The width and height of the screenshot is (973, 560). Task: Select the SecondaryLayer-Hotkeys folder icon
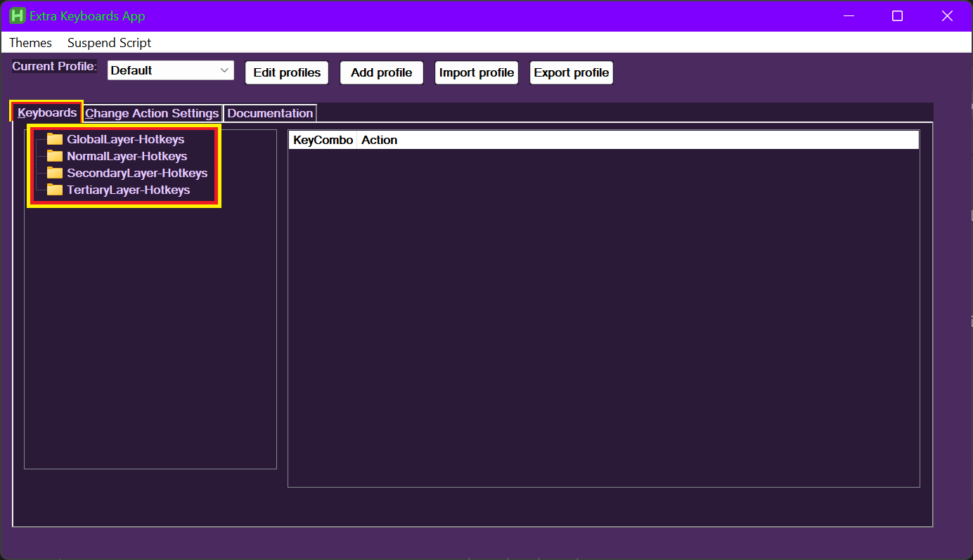[x=55, y=173]
